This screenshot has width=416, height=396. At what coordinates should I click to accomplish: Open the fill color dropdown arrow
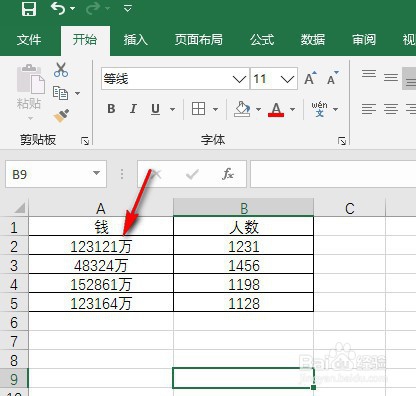click(x=258, y=109)
